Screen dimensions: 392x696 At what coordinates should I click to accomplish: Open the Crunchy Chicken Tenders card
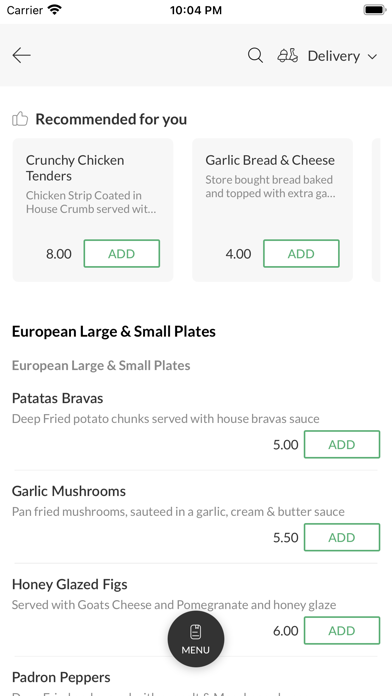93,210
